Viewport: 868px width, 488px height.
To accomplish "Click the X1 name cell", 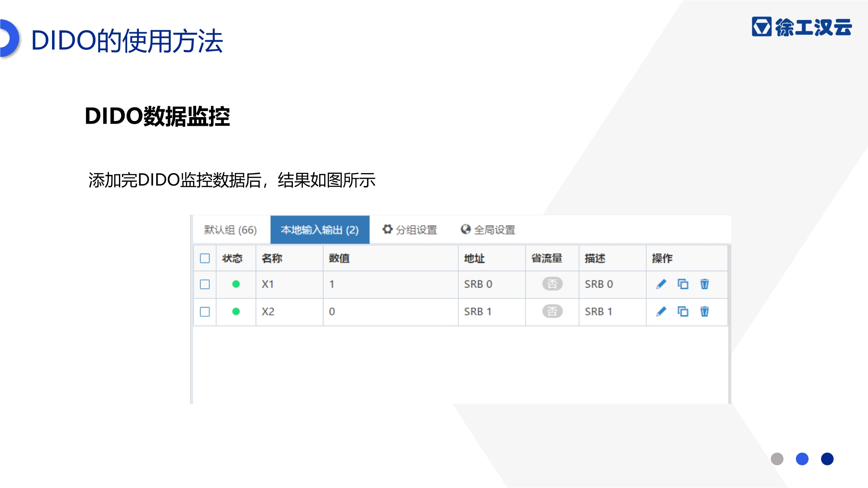I will coord(289,285).
